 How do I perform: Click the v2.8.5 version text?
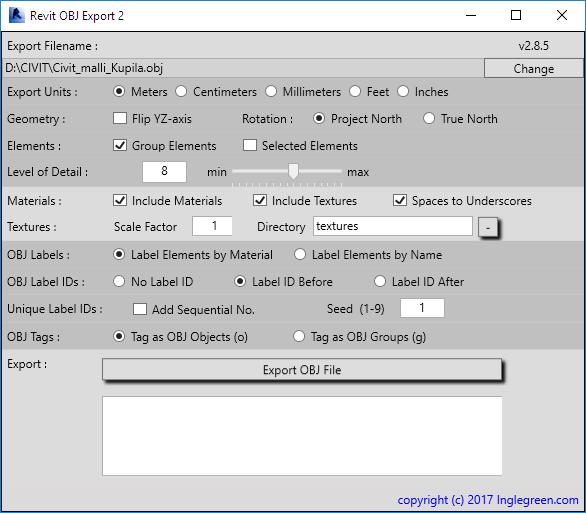tap(534, 46)
